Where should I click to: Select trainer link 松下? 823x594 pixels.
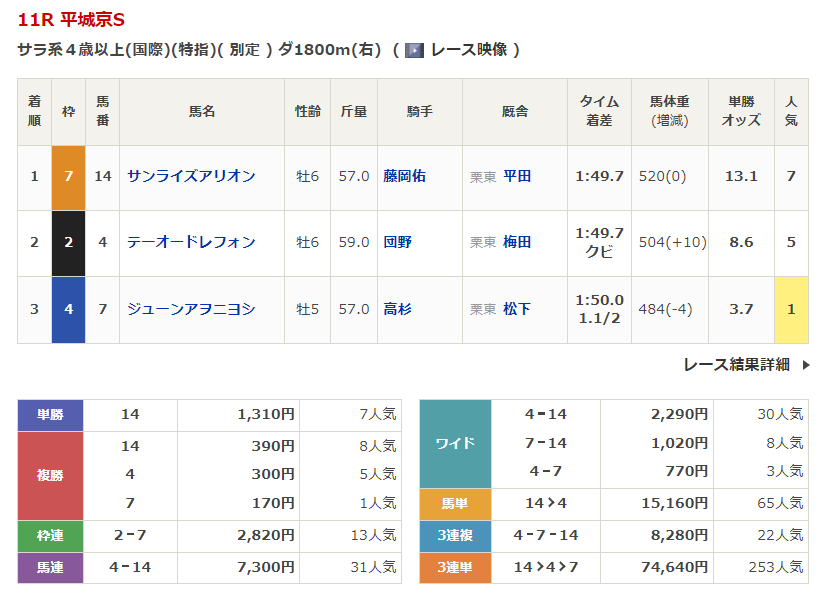(517, 309)
